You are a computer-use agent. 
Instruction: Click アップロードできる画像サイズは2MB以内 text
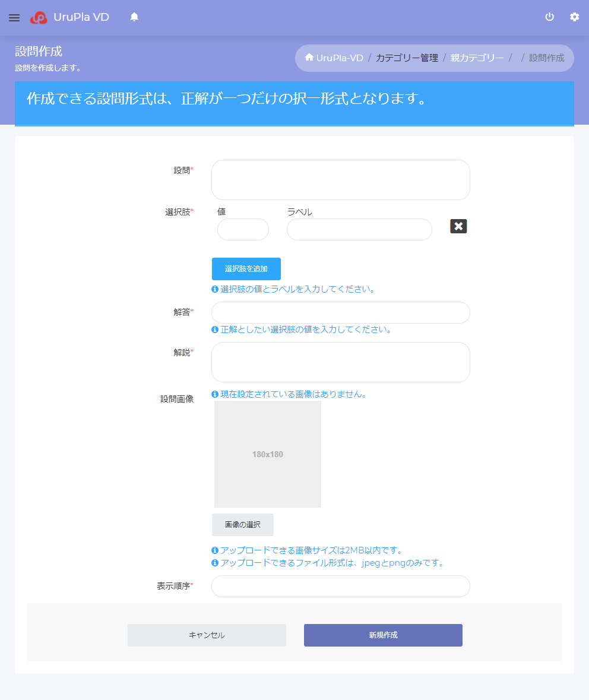[311, 550]
